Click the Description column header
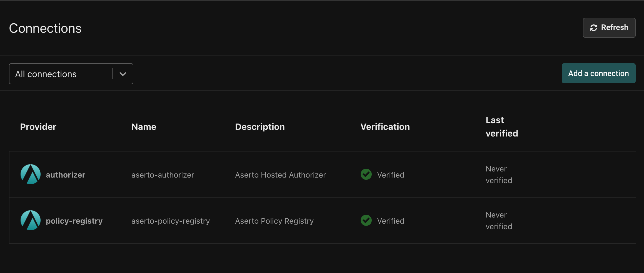The height and width of the screenshot is (273, 644). pyautogui.click(x=260, y=127)
